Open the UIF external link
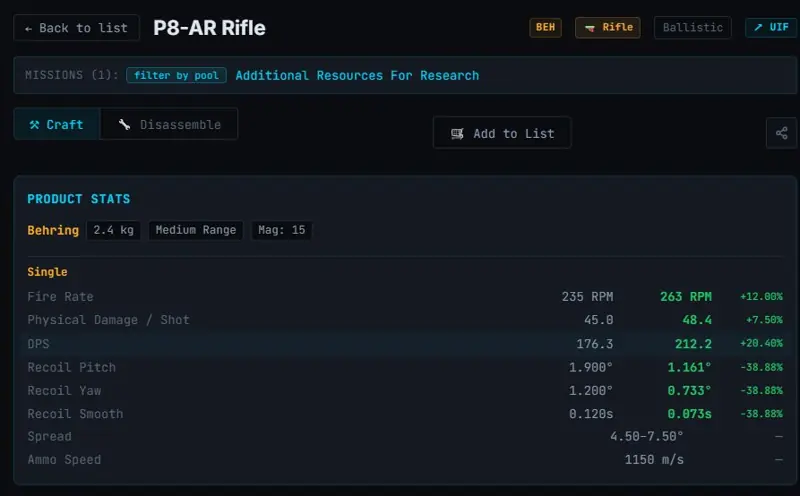This screenshot has width=800, height=496. click(771, 27)
